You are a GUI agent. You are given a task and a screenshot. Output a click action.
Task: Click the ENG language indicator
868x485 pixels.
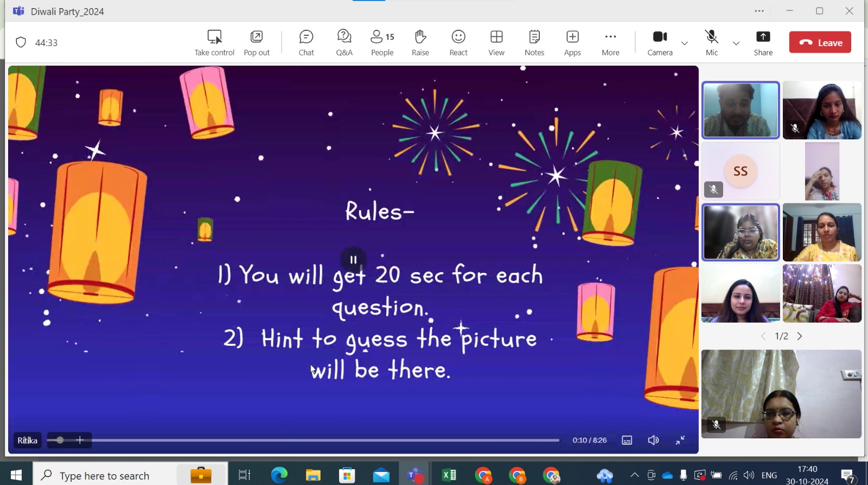tap(769, 475)
